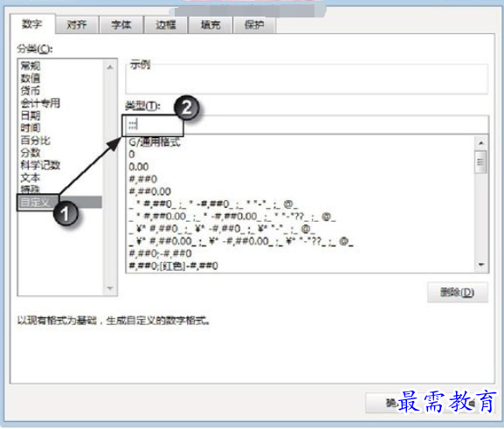Select the 自定义 category
Viewport: 504px width, 429px height.
tap(60, 203)
